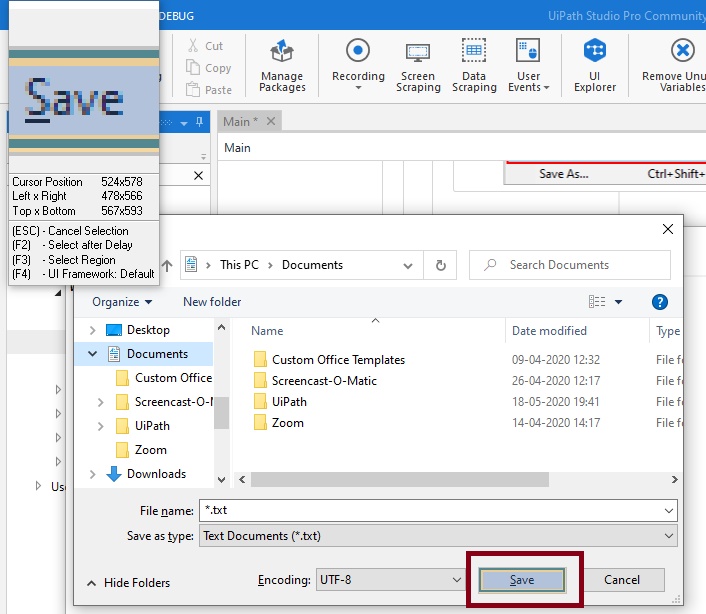706x614 pixels.
Task: Sort files by Date modified column
Action: [549, 331]
